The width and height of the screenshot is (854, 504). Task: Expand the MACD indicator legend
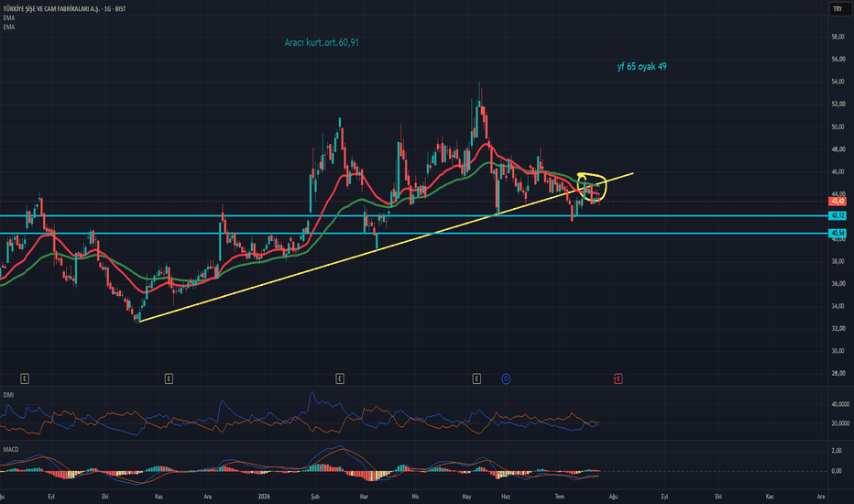click(x=11, y=450)
